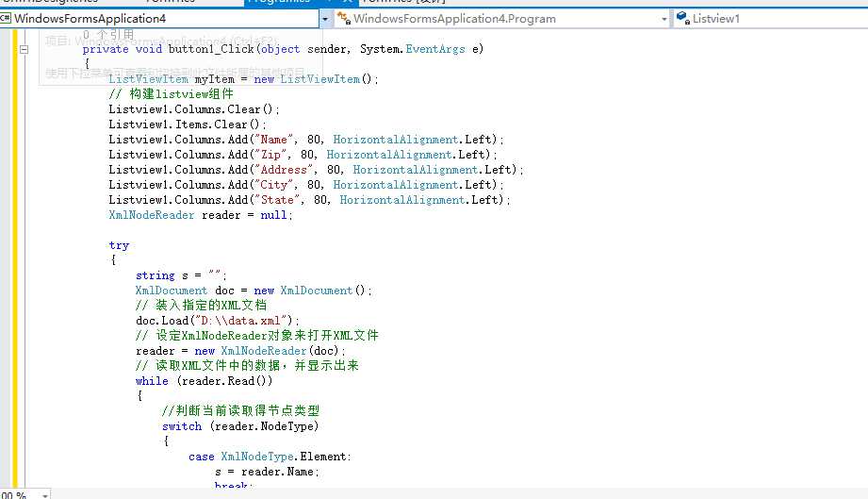This screenshot has width=868, height=499.
Task: Click the '判断当前读取得节点类型' comment
Action: pyautogui.click(x=241, y=411)
